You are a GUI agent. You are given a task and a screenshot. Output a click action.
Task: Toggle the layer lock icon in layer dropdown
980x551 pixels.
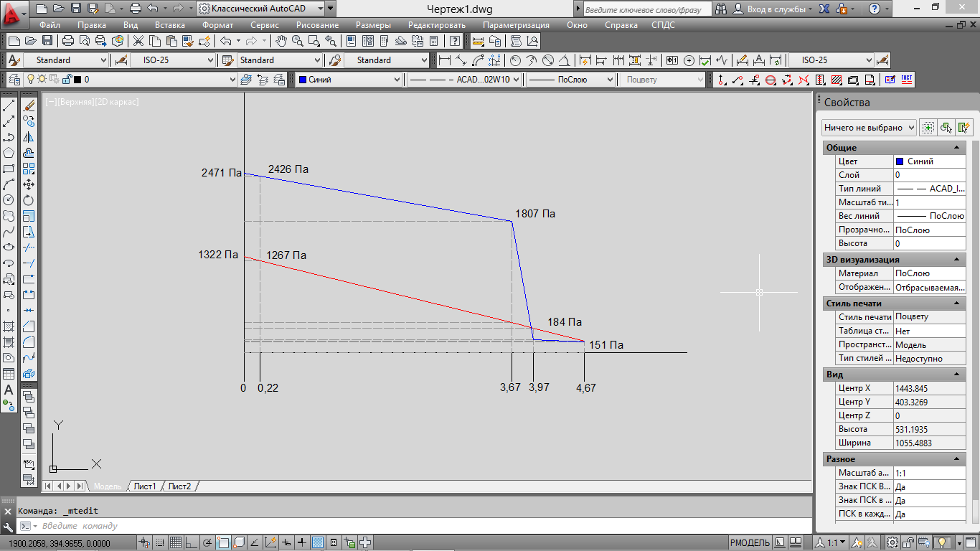click(67, 80)
